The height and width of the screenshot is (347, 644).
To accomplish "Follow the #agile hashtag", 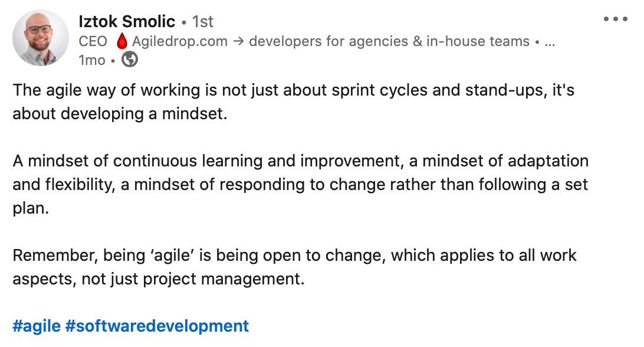I will tap(37, 326).
